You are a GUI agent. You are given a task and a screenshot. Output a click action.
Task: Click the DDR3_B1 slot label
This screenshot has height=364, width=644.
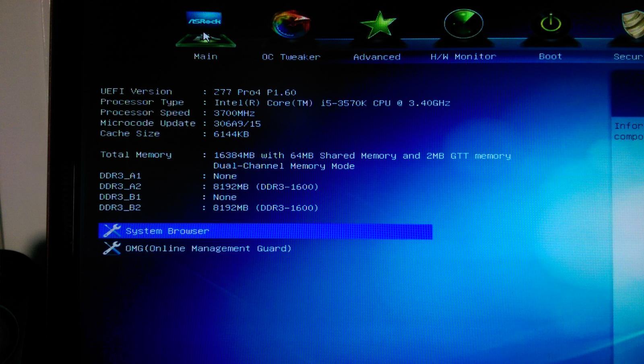120,197
